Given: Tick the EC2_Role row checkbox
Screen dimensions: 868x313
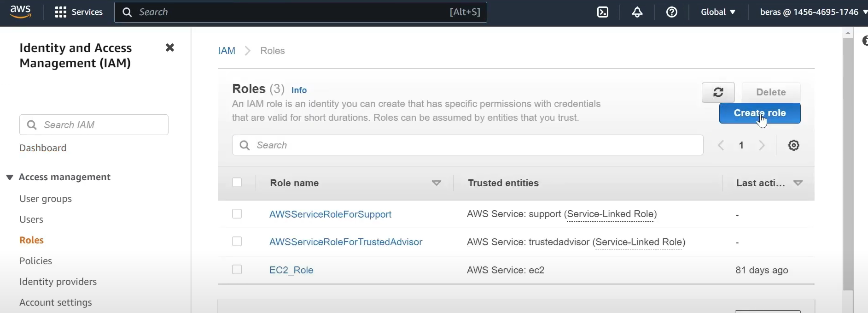Looking at the screenshot, I should click(x=237, y=270).
